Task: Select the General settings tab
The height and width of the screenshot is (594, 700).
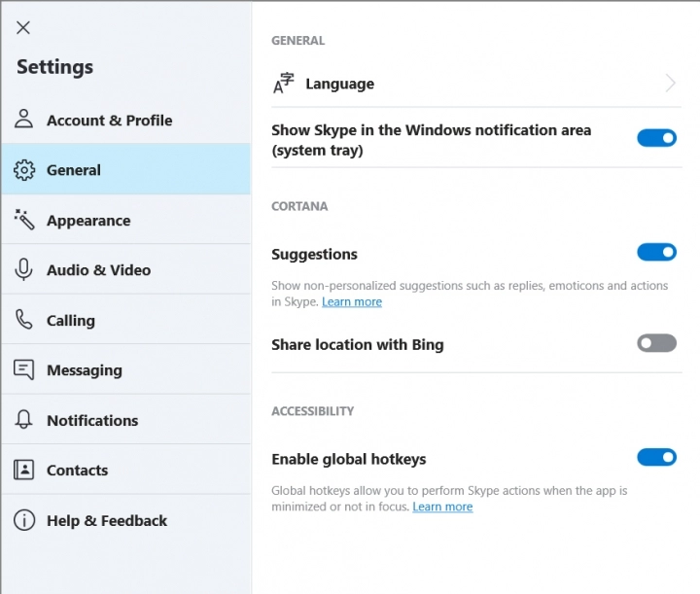Action: pos(126,169)
